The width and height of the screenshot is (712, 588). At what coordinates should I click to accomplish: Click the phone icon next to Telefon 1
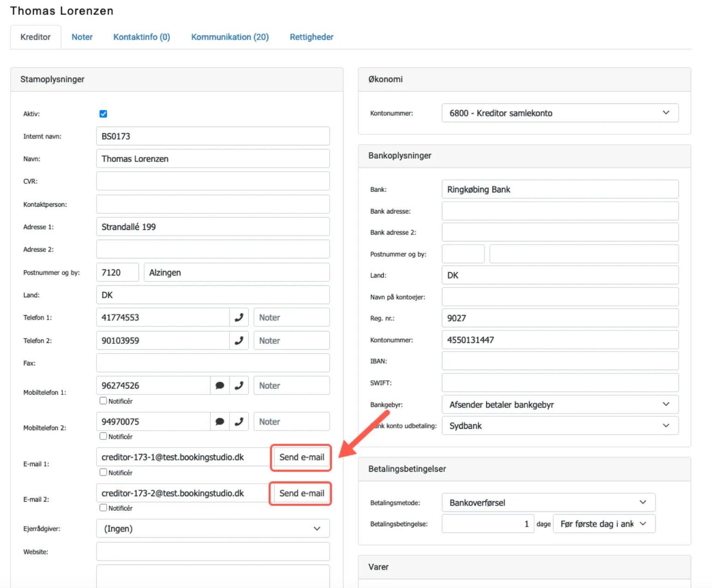point(239,318)
